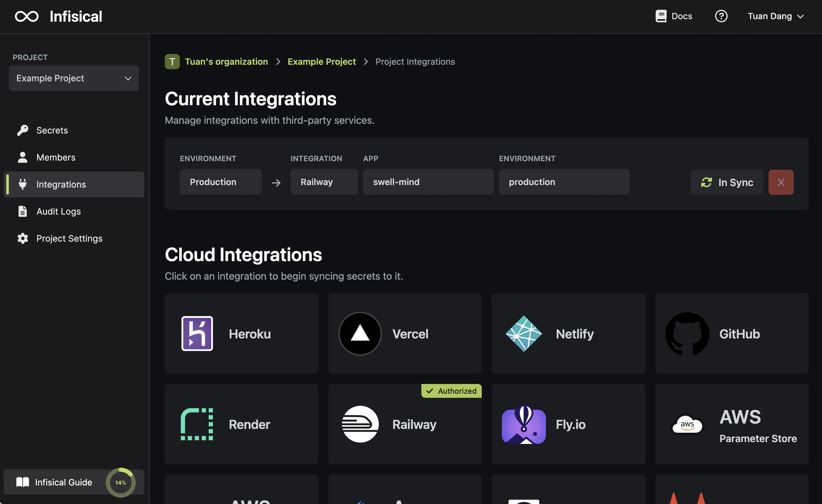Select the GitHub integration card
Screen dimensions: 822x504
click(x=732, y=334)
